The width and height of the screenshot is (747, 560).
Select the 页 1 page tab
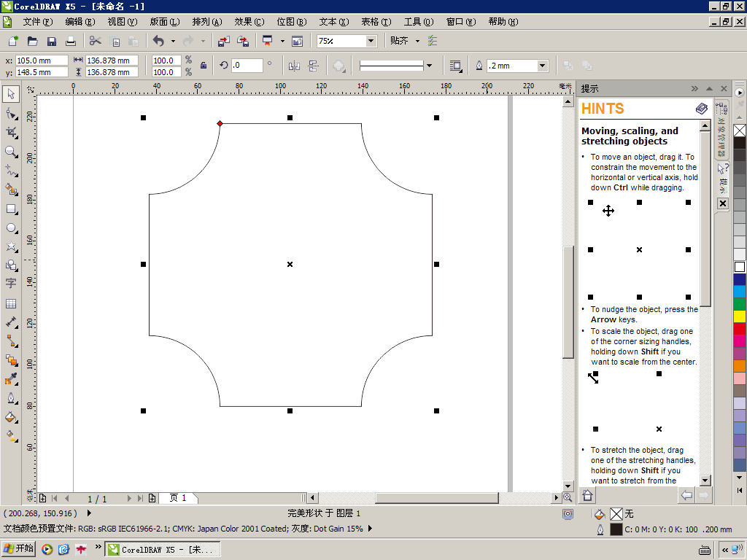point(178,498)
